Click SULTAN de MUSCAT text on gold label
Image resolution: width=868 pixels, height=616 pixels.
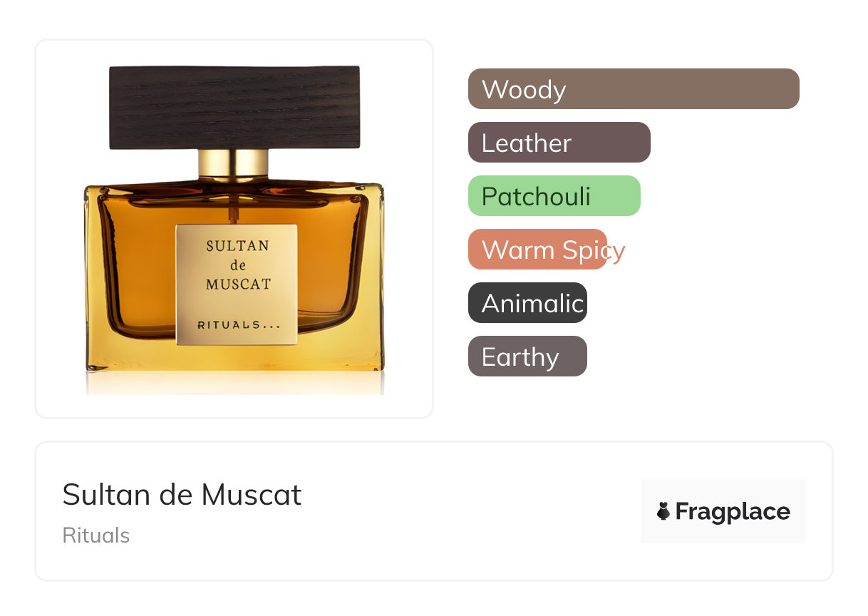[x=238, y=265]
